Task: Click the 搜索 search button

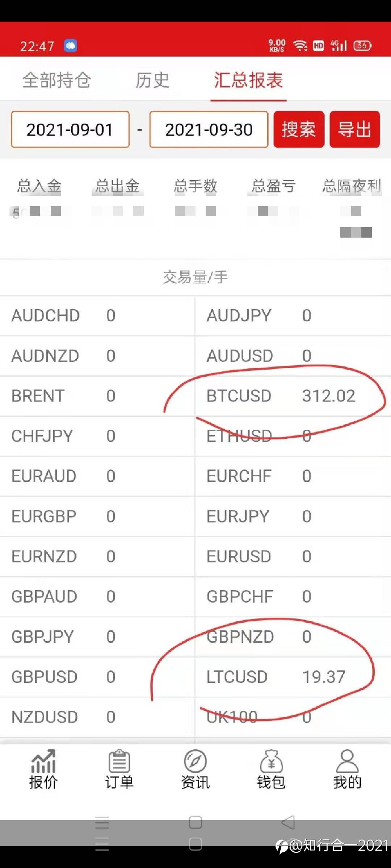Action: click(x=299, y=129)
